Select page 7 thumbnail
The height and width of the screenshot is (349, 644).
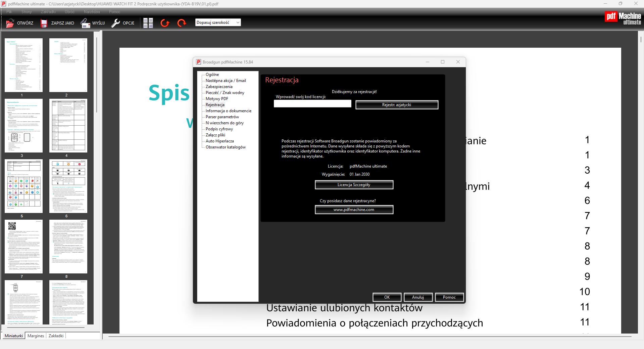click(x=23, y=246)
